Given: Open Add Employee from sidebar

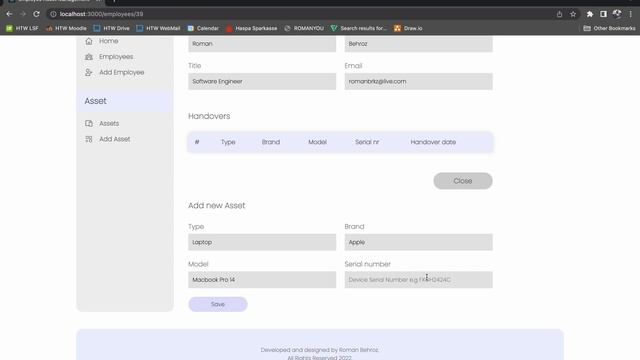Looking at the screenshot, I should [x=122, y=72].
